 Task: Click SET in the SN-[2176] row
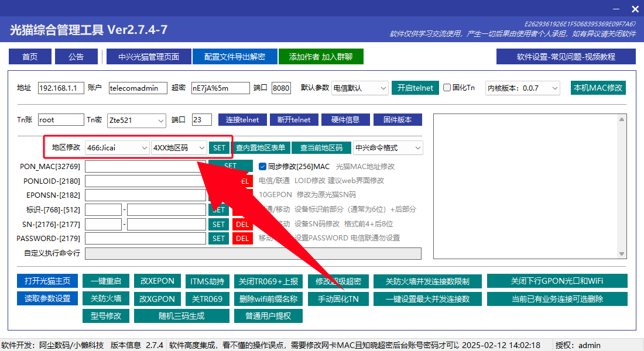218,224
